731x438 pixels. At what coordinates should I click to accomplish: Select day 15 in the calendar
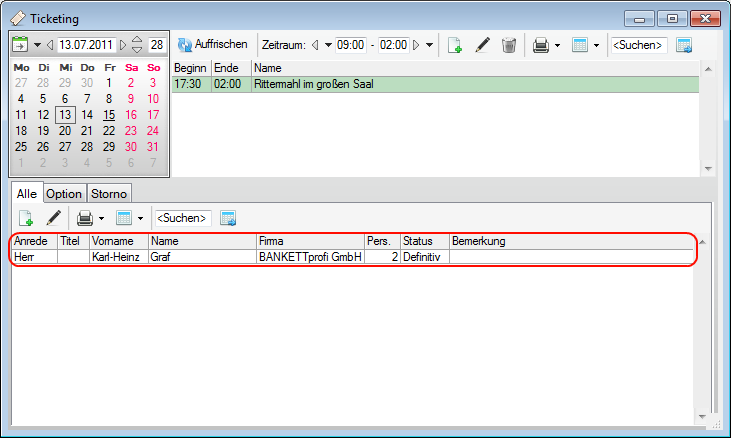click(109, 115)
